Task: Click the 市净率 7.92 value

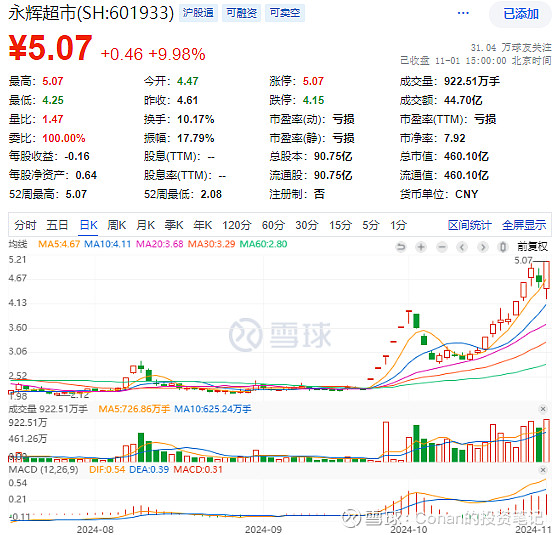Action: [x=455, y=138]
